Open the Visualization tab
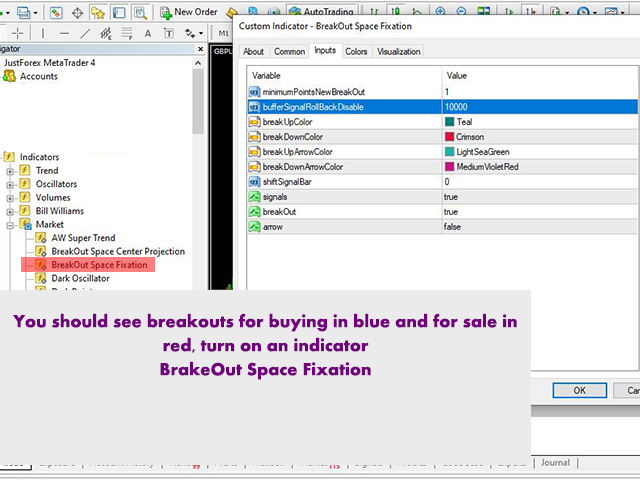640x480 pixels. coord(398,51)
